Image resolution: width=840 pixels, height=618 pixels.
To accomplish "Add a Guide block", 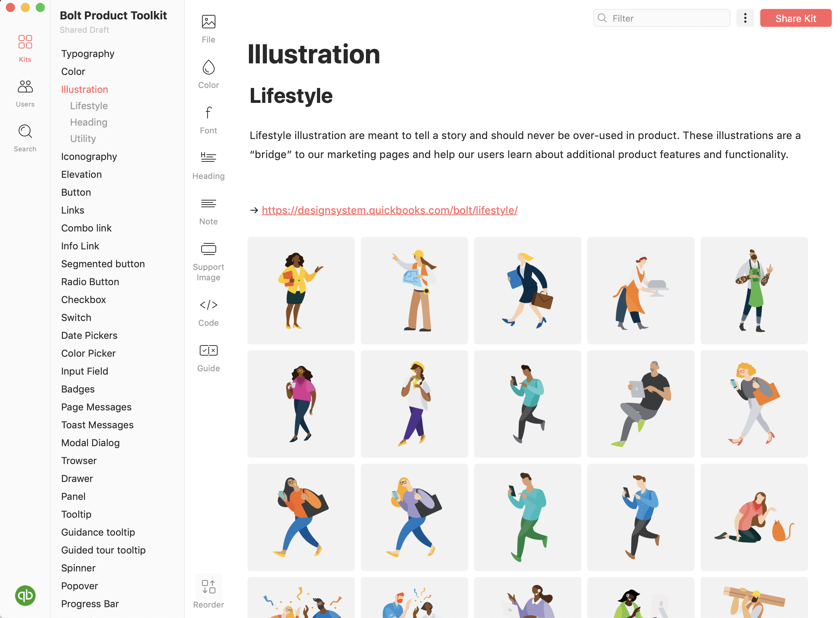I will tap(208, 358).
